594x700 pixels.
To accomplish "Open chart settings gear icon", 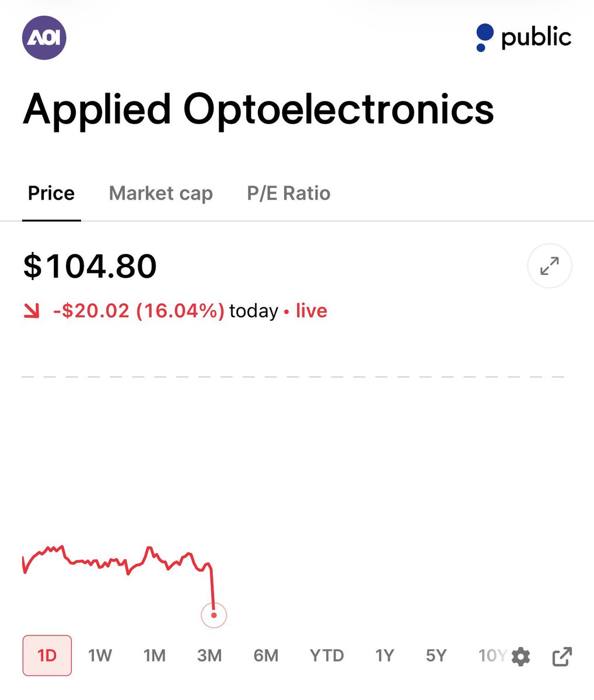I will point(520,657).
